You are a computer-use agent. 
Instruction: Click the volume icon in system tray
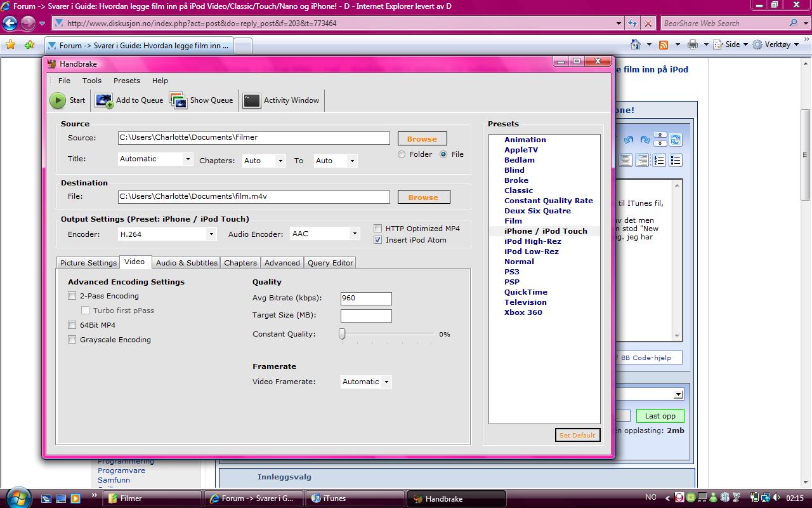pyautogui.click(x=777, y=498)
